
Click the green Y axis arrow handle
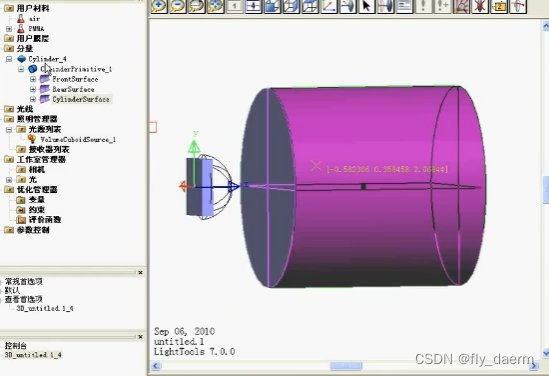[194, 146]
